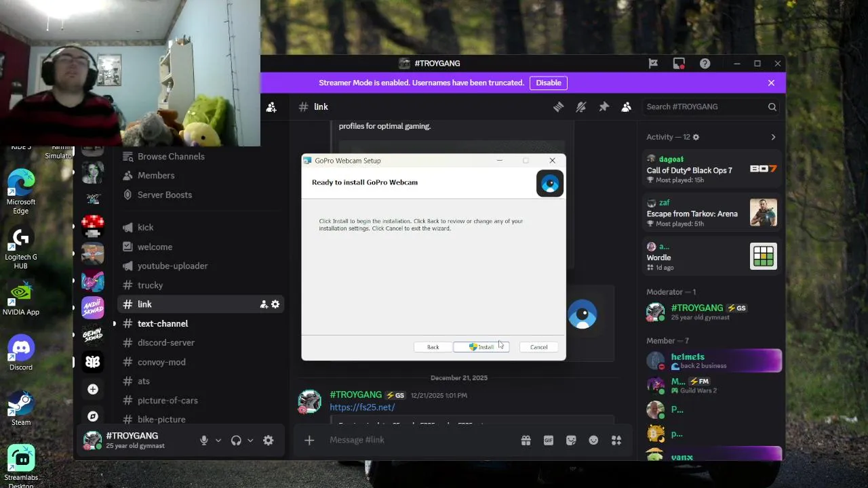Go Back in the GoPro Webcam Setup wizard
The width and height of the screenshot is (868, 488).
(433, 347)
